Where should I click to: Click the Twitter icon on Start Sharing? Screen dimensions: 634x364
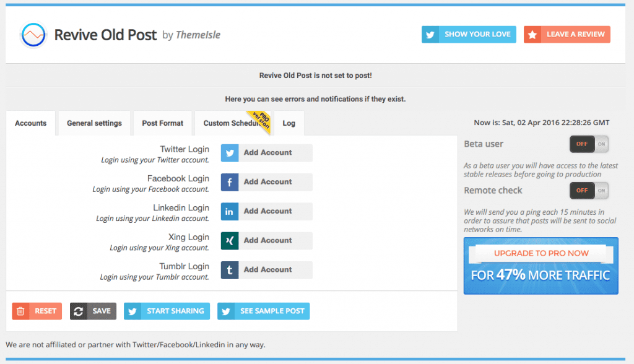click(132, 311)
